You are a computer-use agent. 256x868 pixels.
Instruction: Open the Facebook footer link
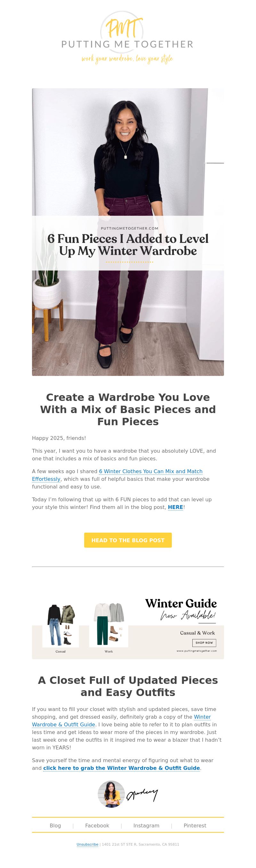(x=97, y=825)
